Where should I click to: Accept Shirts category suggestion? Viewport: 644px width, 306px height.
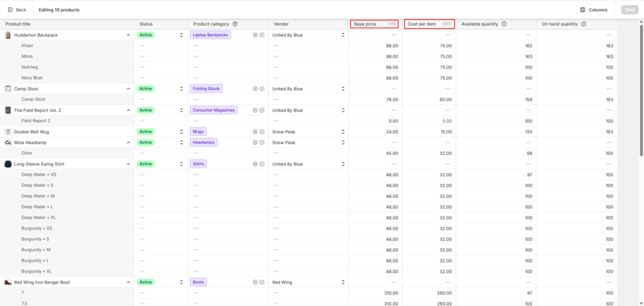tap(262, 164)
